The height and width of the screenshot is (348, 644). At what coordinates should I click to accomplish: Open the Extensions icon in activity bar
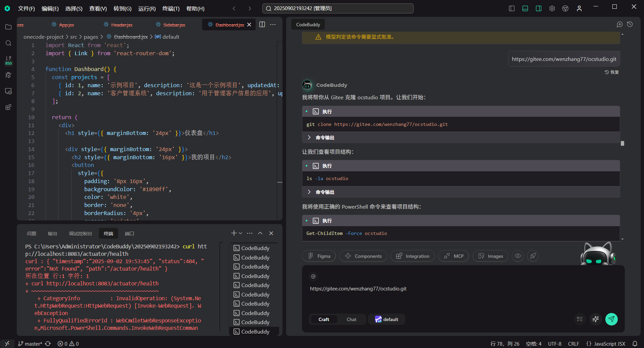(x=8, y=107)
